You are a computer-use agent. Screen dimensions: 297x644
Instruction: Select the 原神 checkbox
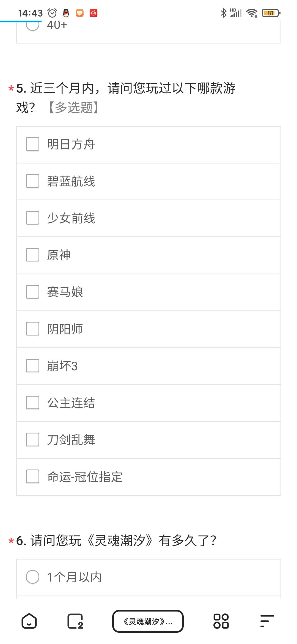click(32, 255)
